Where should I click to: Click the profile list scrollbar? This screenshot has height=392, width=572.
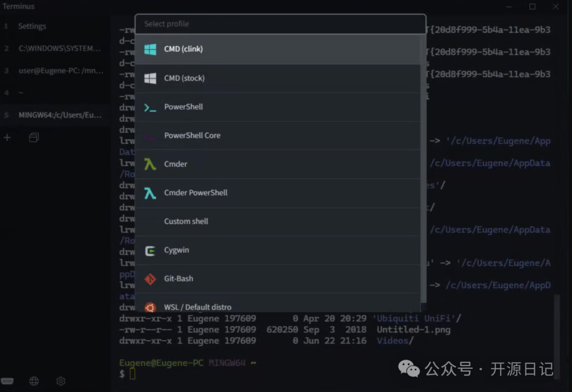(x=423, y=168)
